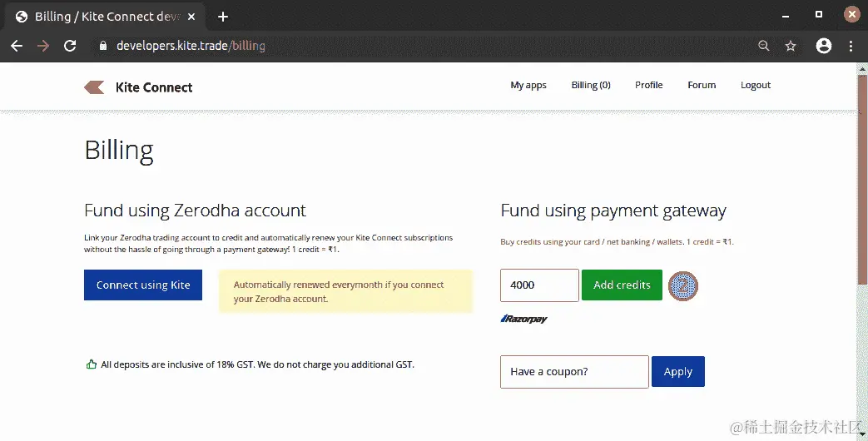The image size is (868, 441).
Task: Click the Have a coupon? input field
Action: [574, 372]
